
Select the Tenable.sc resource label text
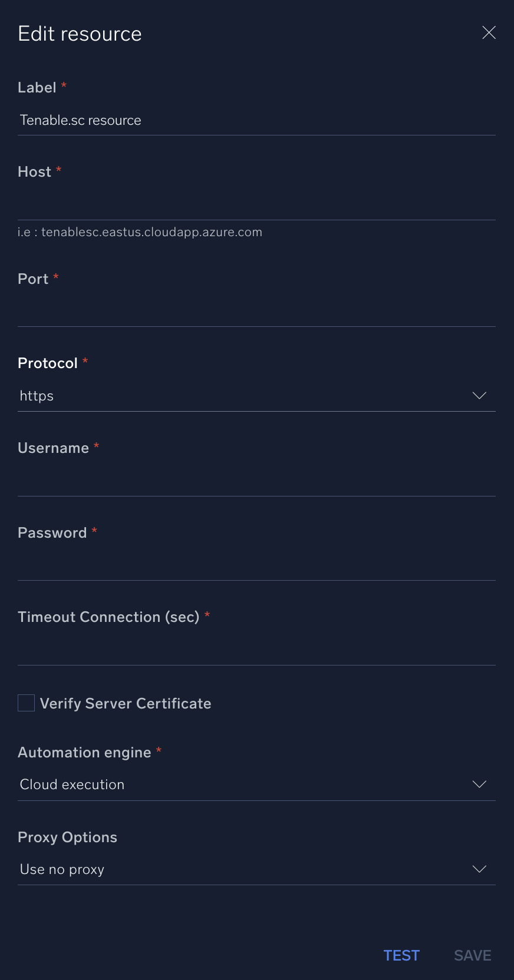click(x=80, y=120)
